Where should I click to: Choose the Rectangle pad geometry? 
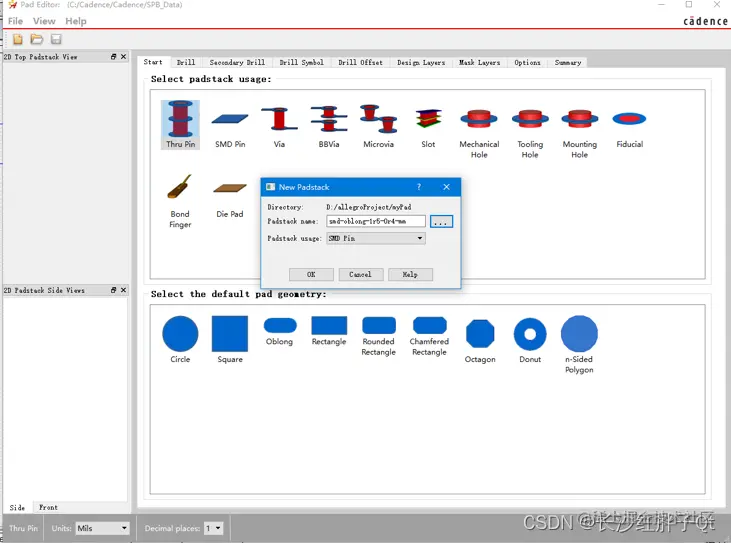tap(329, 331)
